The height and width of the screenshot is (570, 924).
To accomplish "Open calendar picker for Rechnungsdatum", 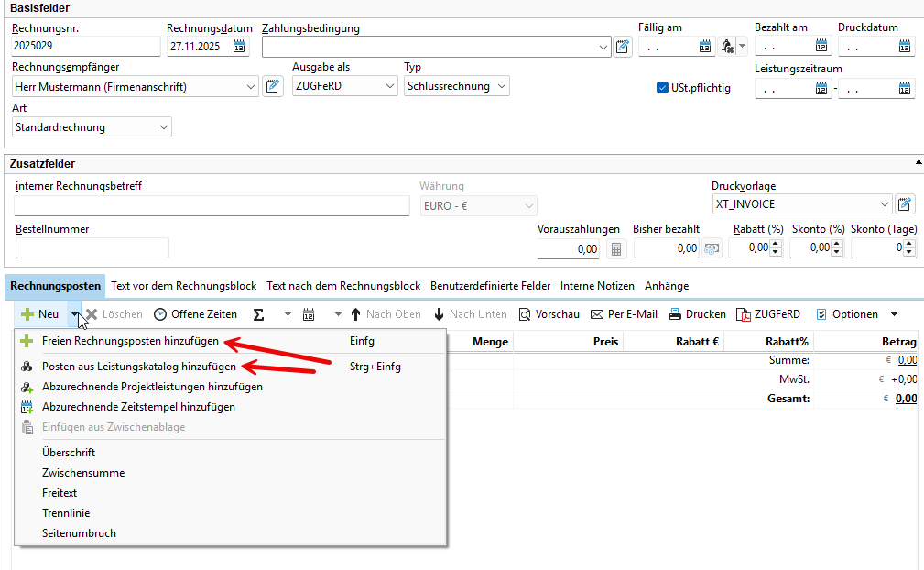I will (240, 47).
